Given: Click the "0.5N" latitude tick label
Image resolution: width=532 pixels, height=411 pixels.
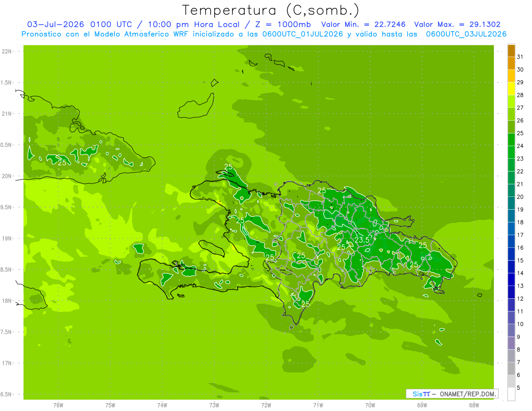Looking at the screenshot, I should tap(7, 145).
